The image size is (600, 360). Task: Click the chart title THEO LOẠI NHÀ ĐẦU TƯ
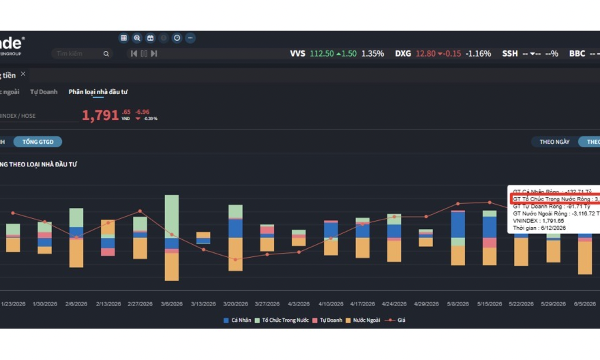(x=38, y=165)
